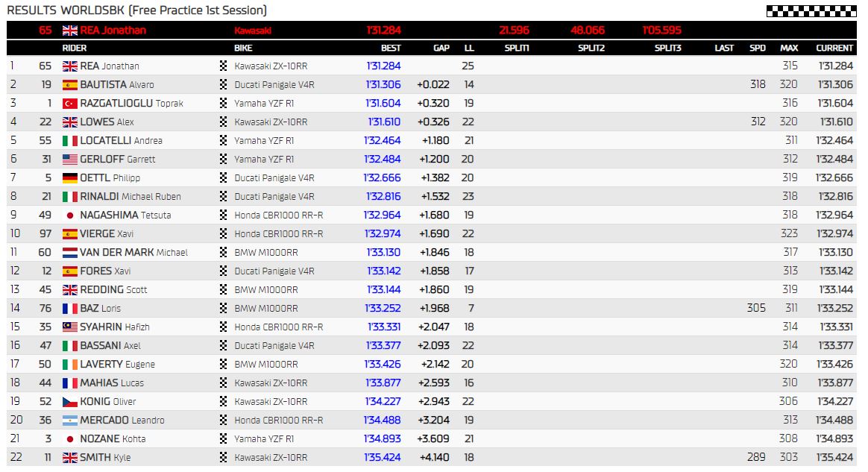
Task: Click the checkered status icon in RINALDI's row
Action: (223, 196)
